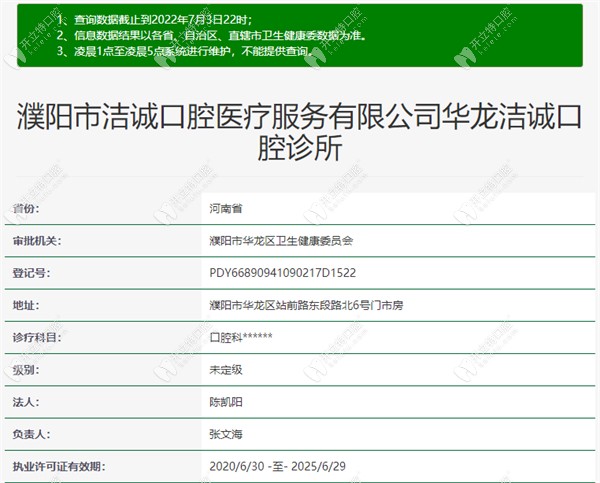The image size is (600, 483).
Task: Click the responsible person name 张文海
Action: (x=226, y=434)
